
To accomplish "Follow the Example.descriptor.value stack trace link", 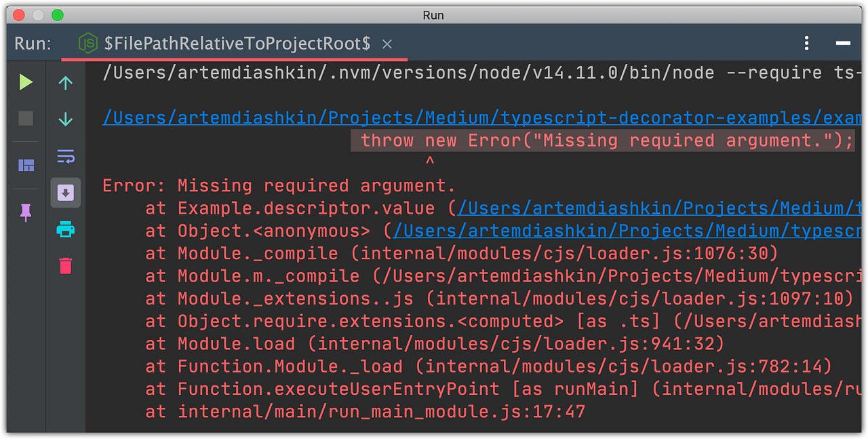I will (610, 208).
